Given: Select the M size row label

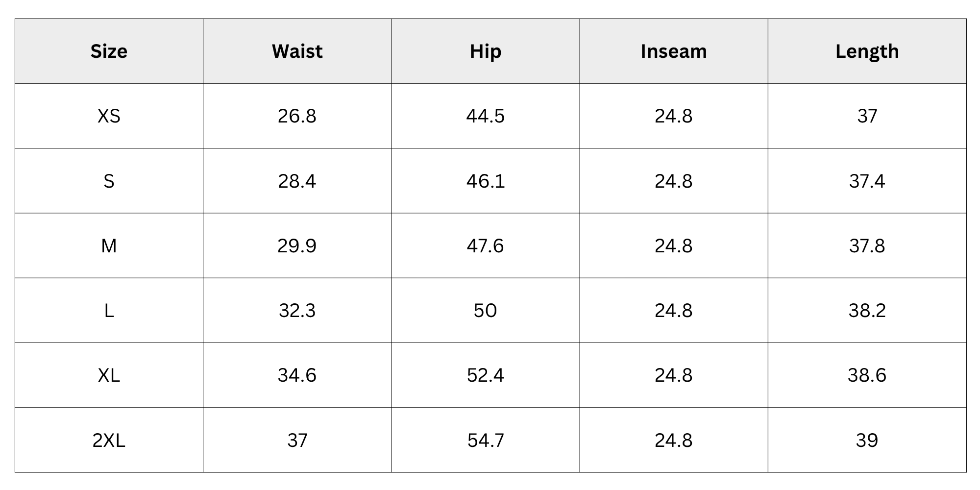Looking at the screenshot, I should pos(109,245).
